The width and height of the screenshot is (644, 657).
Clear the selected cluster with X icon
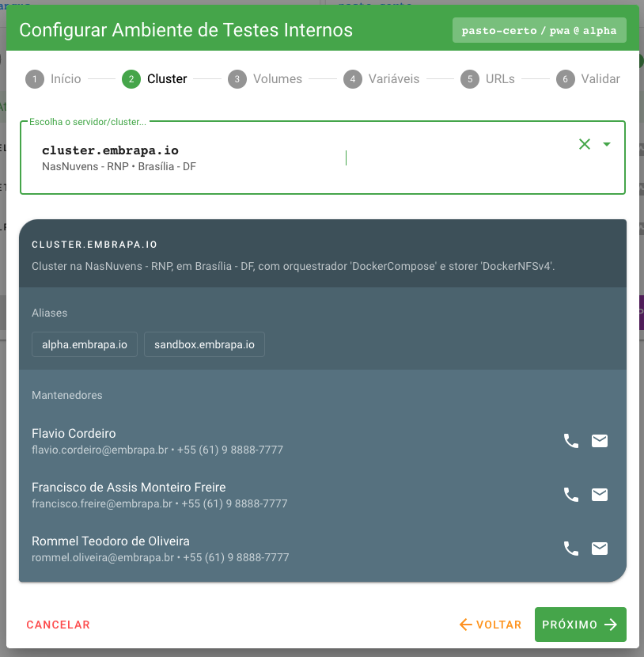click(585, 144)
